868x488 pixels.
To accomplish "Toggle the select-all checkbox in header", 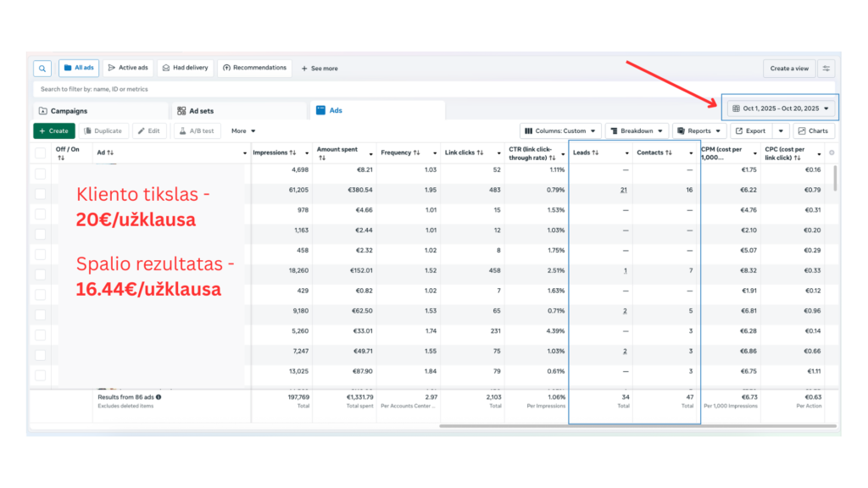I will (x=40, y=153).
